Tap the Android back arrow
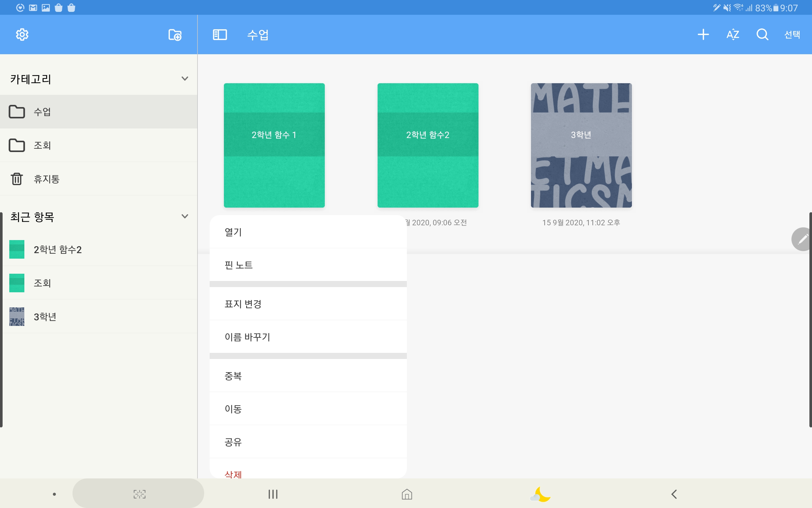812x508 pixels. [674, 494]
